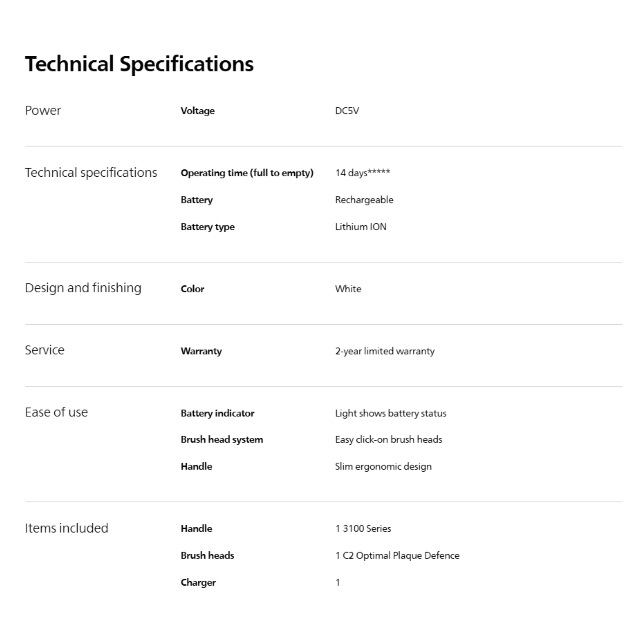This screenshot has width=644, height=644.
Task: Click the White color value
Action: tap(348, 289)
